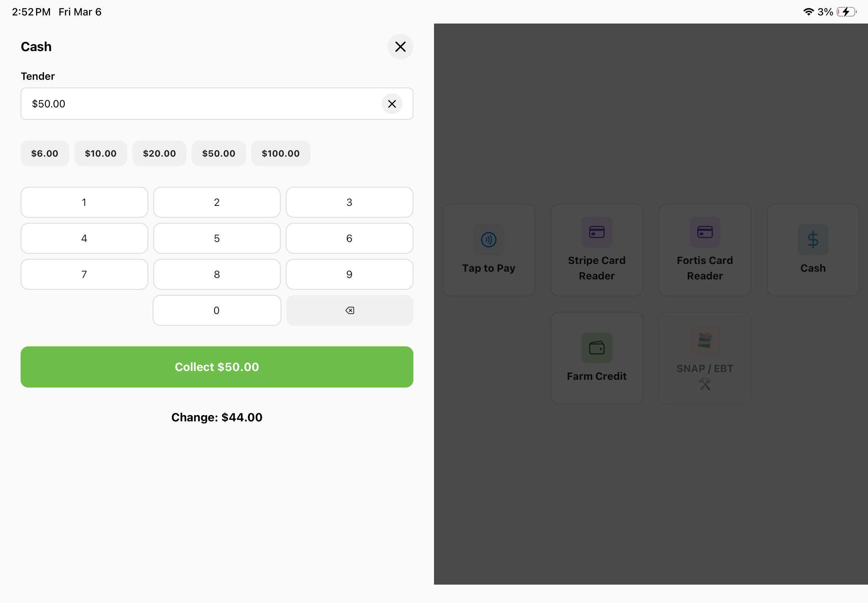Select the $10.00 quick amount
This screenshot has width=868, height=603.
[100, 153]
